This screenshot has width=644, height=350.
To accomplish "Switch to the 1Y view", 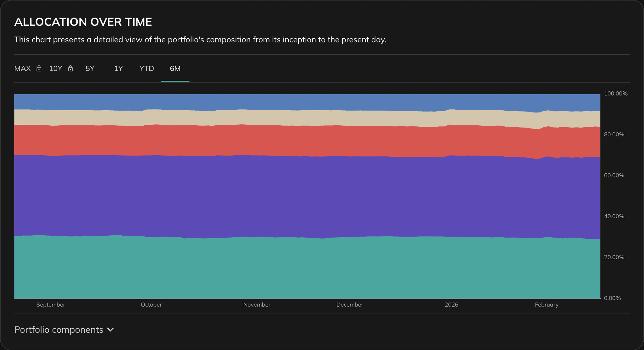I will point(118,68).
